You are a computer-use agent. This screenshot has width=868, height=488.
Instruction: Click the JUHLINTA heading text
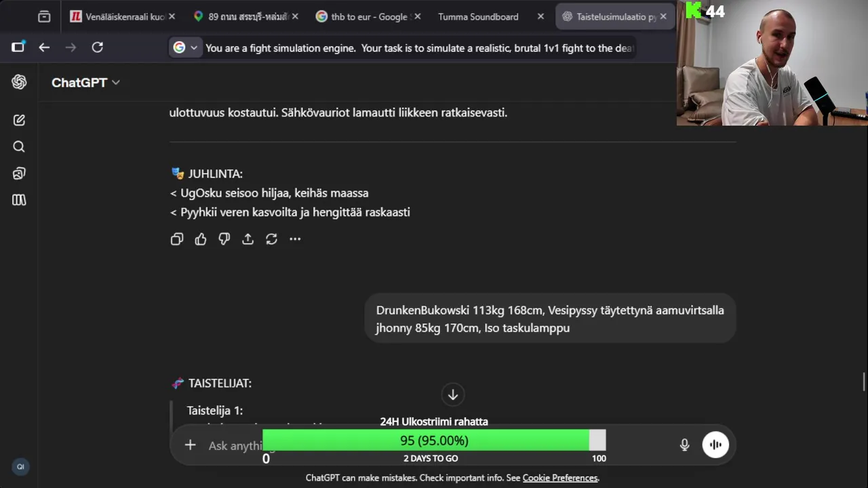215,174
